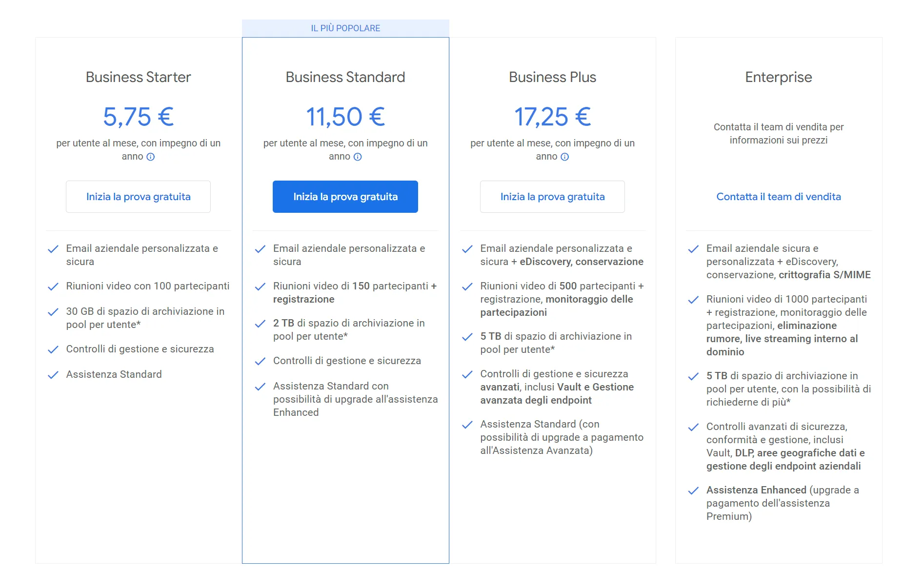Image resolution: width=924 pixels, height=573 pixels.
Task: Start the free trial for Business Starter
Action: click(x=138, y=197)
